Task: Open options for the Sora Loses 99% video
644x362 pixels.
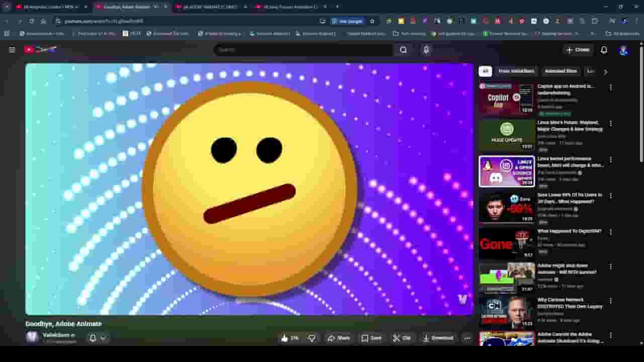Action: (610, 196)
